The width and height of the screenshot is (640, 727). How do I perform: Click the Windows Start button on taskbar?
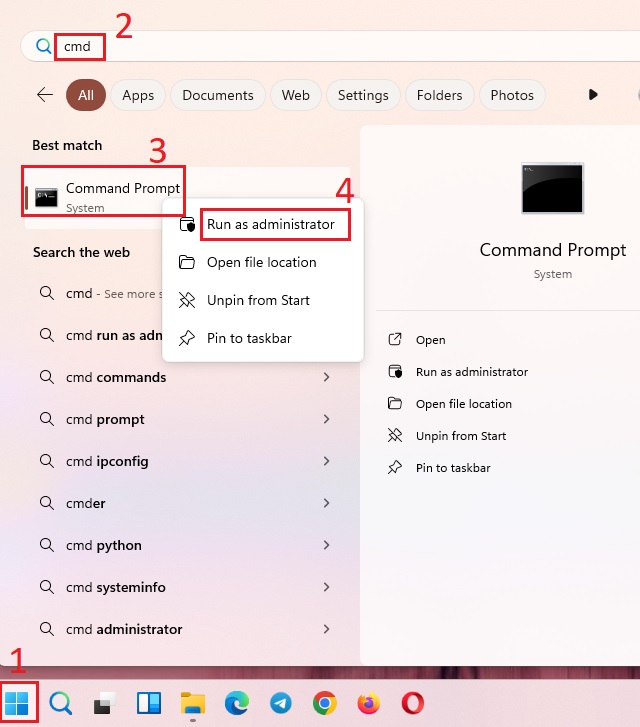pos(17,703)
